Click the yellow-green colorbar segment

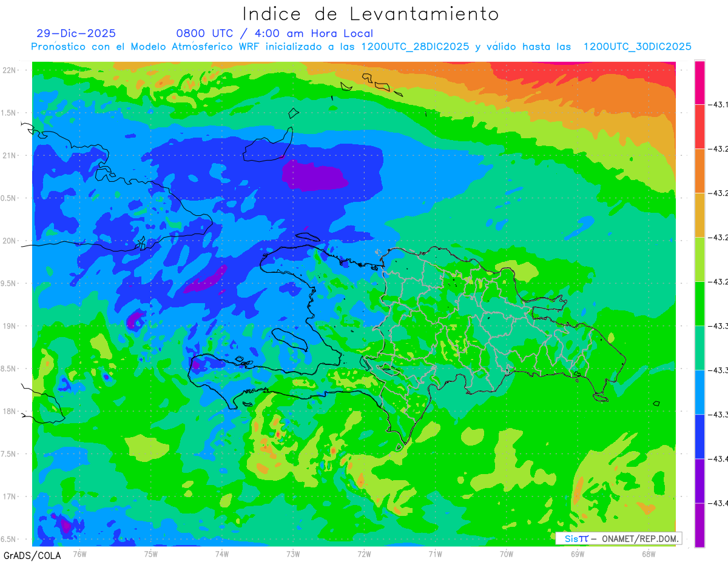click(699, 259)
